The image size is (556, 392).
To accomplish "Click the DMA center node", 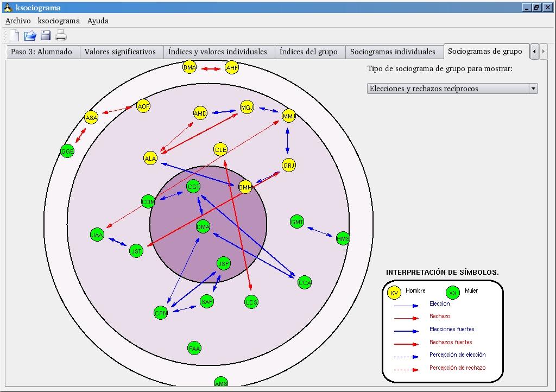I will tap(203, 226).
